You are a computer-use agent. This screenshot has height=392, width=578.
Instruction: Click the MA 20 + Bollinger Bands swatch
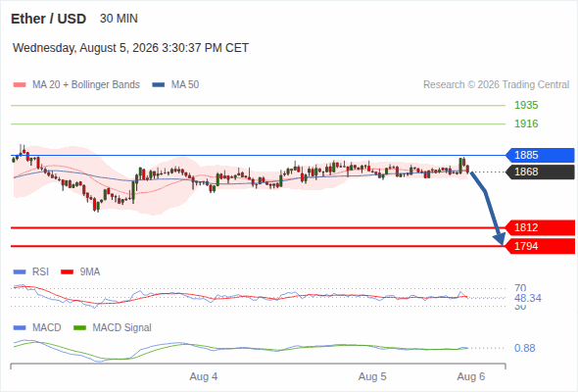pos(20,85)
